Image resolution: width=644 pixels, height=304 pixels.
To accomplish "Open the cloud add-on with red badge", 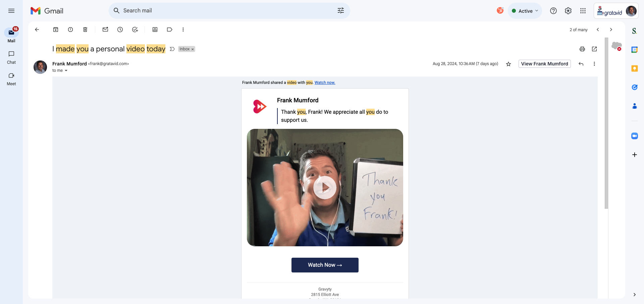I will click(x=616, y=46).
